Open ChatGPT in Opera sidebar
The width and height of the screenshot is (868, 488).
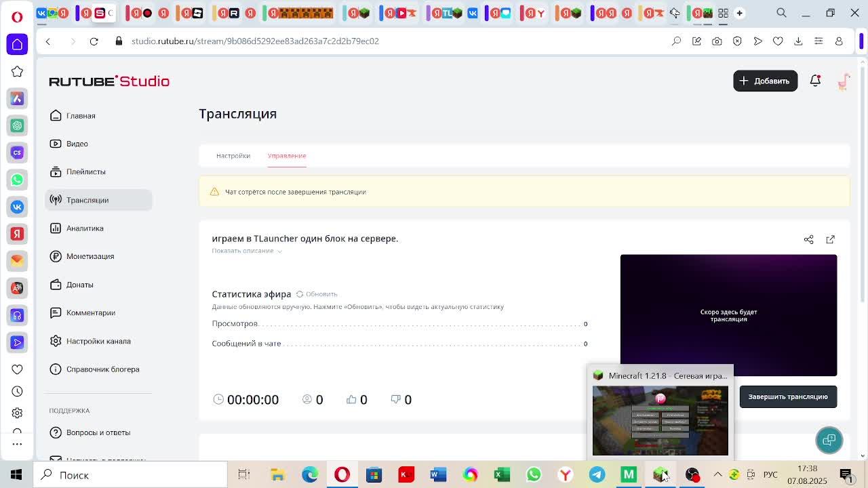(x=17, y=125)
